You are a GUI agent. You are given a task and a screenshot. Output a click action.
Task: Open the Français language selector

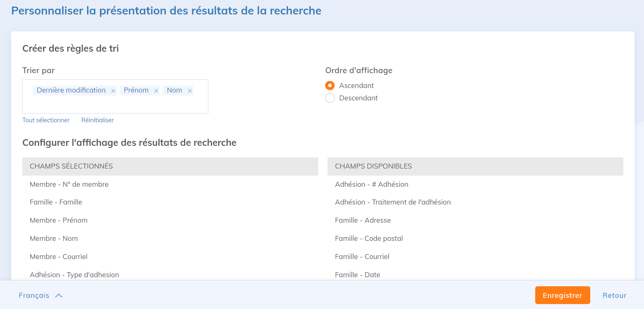[x=34, y=295]
